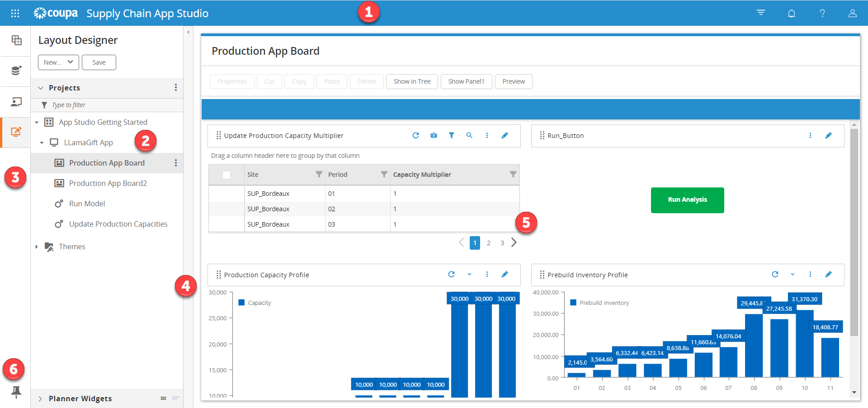This screenshot has width=868, height=408.
Task: Toggle Capacity legend in Production Capacity chart
Action: (x=255, y=303)
